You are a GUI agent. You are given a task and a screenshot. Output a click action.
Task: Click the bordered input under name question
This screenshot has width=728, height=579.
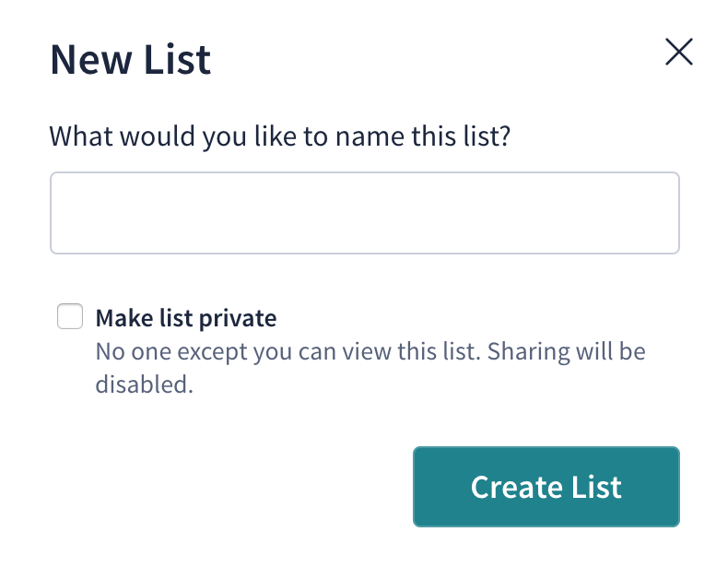click(365, 213)
